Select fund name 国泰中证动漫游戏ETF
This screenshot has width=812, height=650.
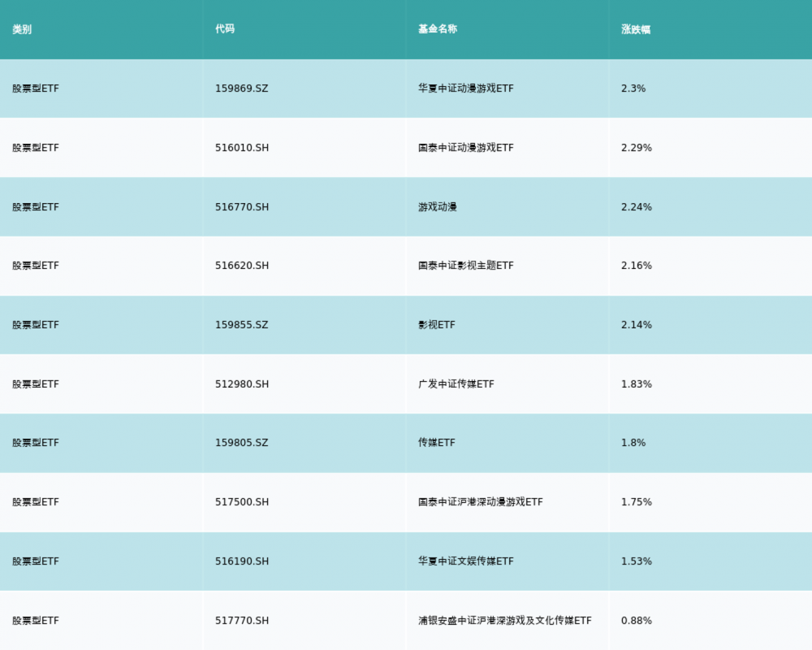pyautogui.click(x=466, y=148)
